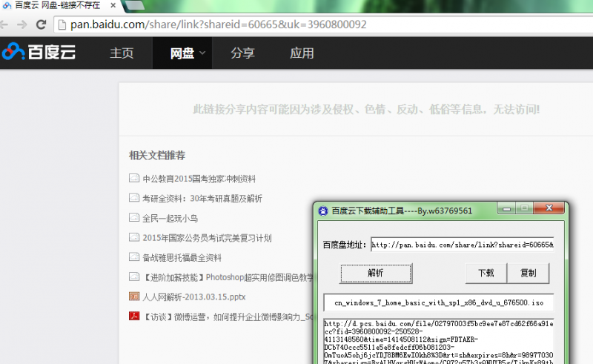Click the pptx file icon
Screen dimensions: 593x364
point(134,296)
